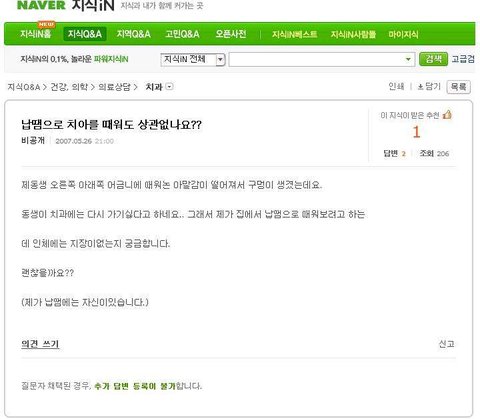Open 지식iN사람들 menu
480x419 pixels.
pyautogui.click(x=353, y=34)
